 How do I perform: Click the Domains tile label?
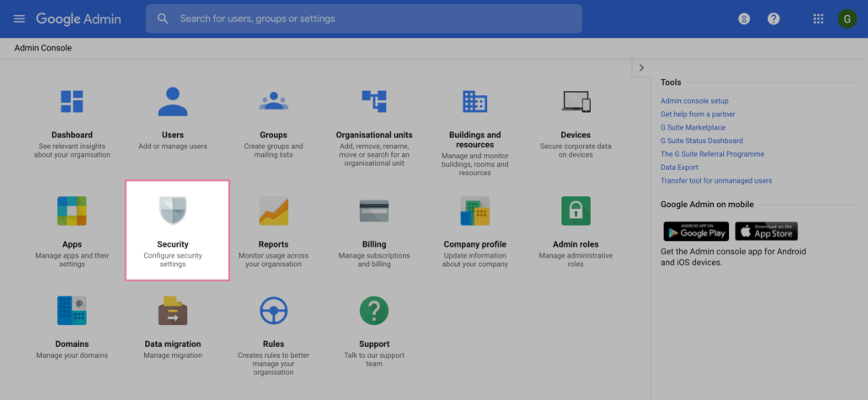(x=72, y=344)
